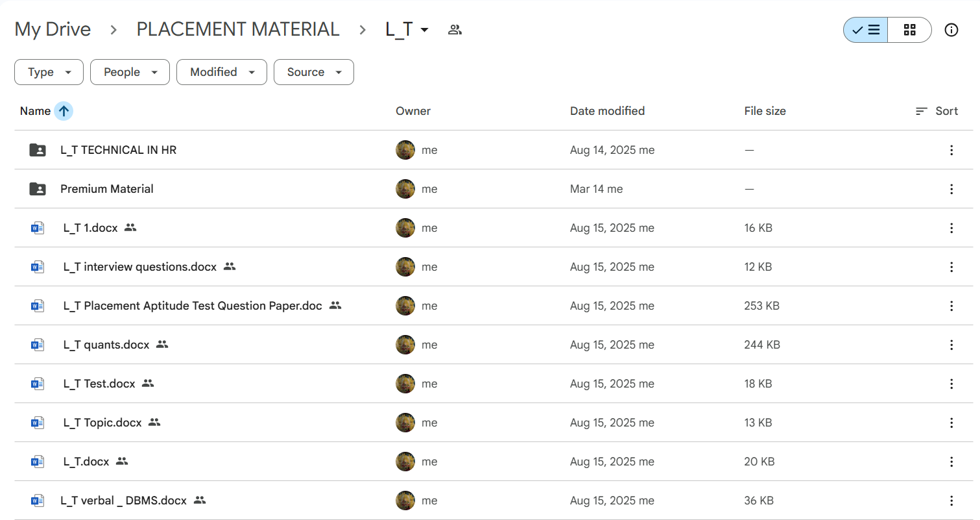Select the file L_T Topic.docx

[102, 423]
